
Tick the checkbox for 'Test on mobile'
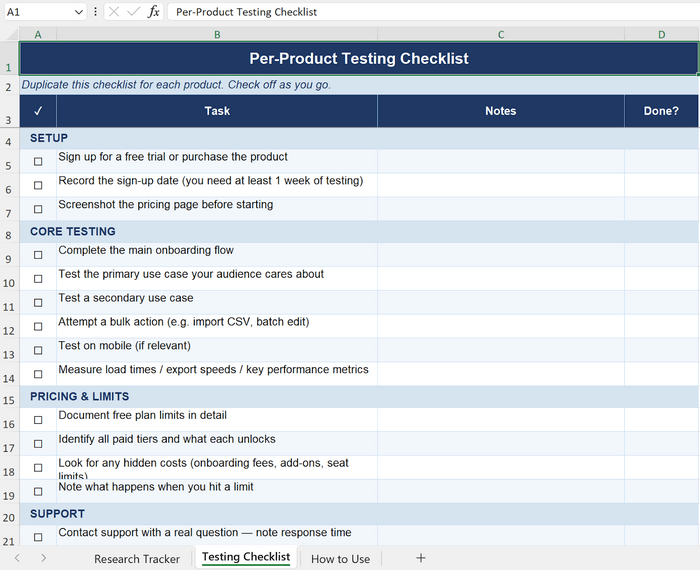click(38, 350)
